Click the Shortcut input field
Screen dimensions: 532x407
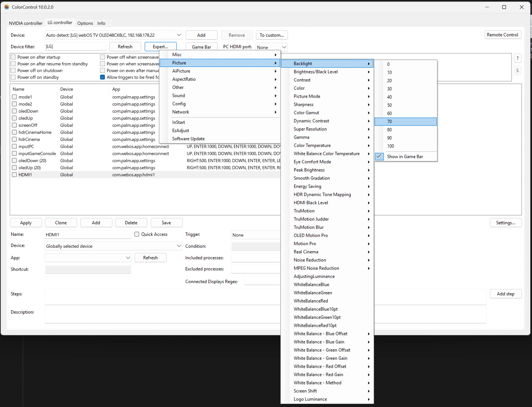pos(88,269)
